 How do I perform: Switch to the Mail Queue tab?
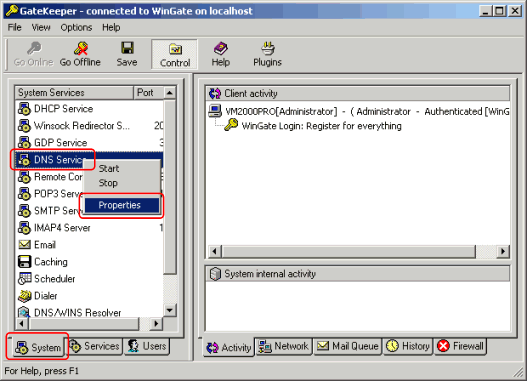348,346
